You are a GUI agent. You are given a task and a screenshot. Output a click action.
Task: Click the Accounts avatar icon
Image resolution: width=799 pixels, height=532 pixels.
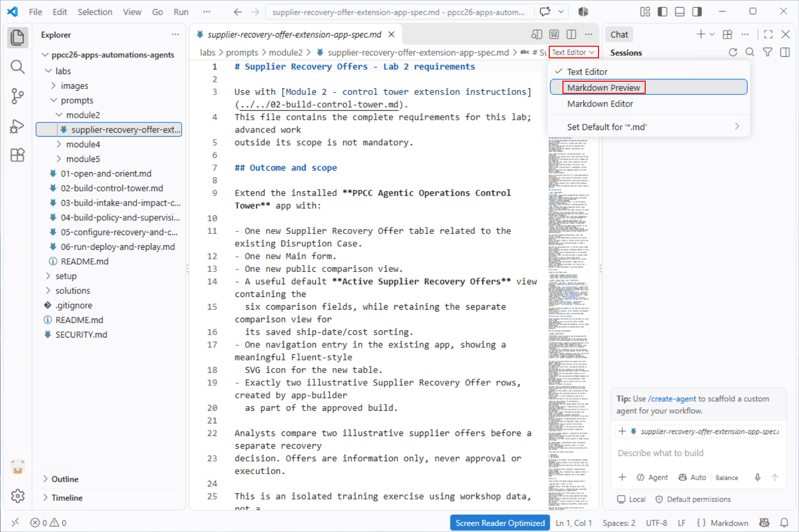coord(17,466)
